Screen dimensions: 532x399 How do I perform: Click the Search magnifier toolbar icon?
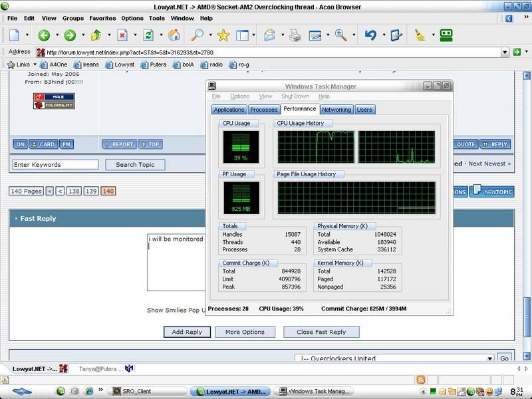tap(198, 35)
